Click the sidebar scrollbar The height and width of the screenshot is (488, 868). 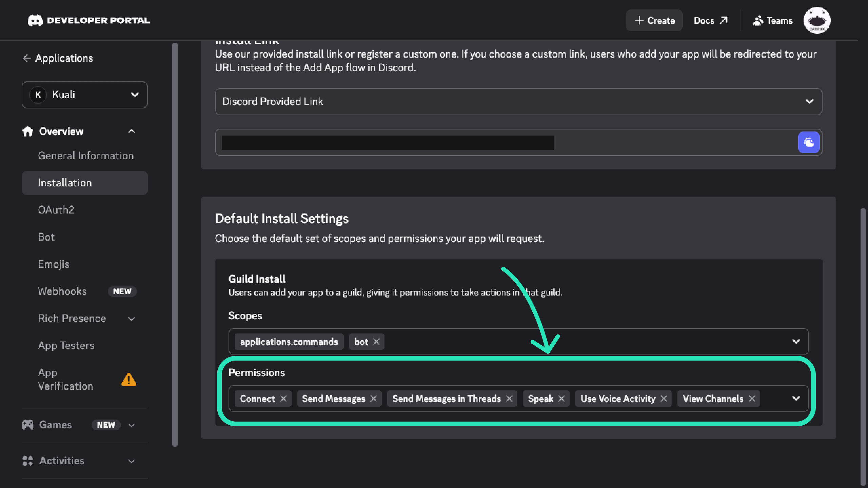175,244
